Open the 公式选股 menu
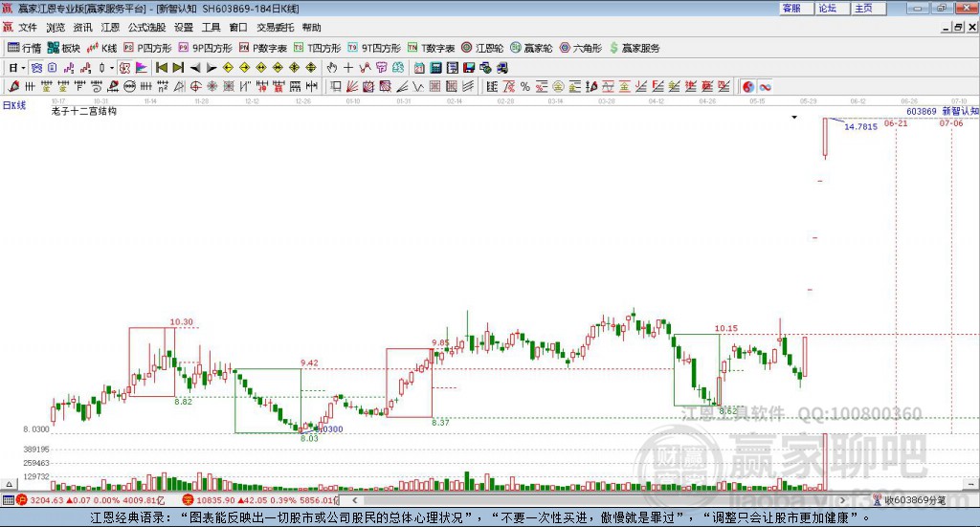The image size is (980, 527). click(146, 28)
